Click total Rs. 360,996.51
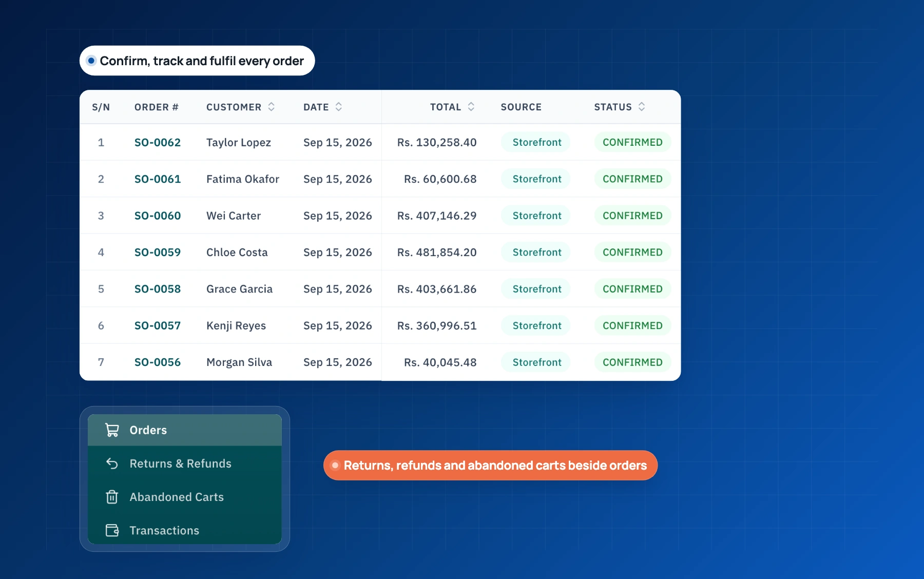Screen dimensions: 924x579 click(x=437, y=326)
